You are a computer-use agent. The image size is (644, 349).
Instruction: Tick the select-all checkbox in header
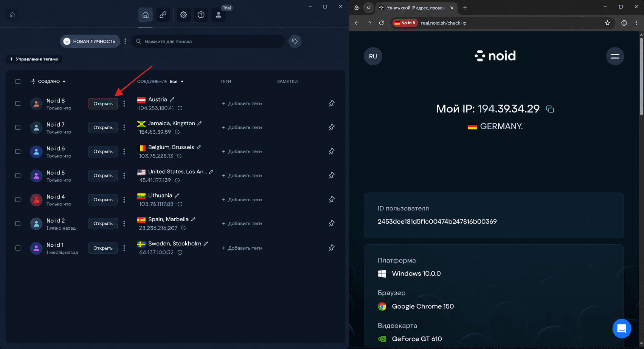(x=18, y=81)
